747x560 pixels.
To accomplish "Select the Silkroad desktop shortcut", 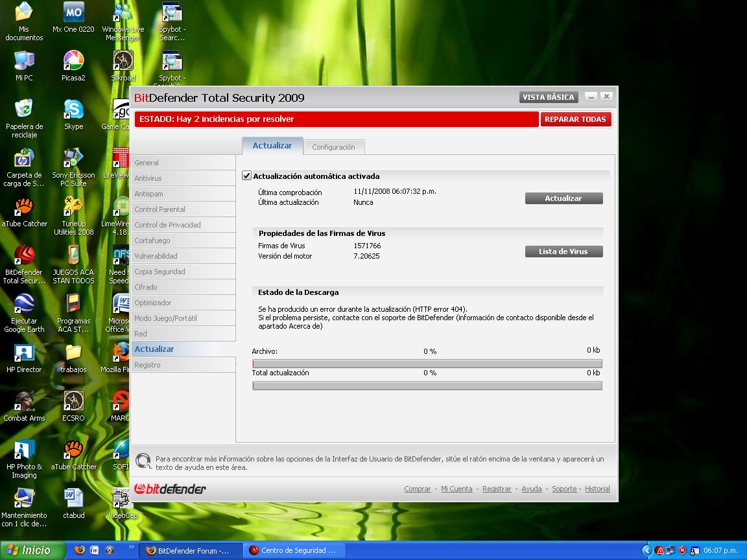I will click(x=123, y=65).
